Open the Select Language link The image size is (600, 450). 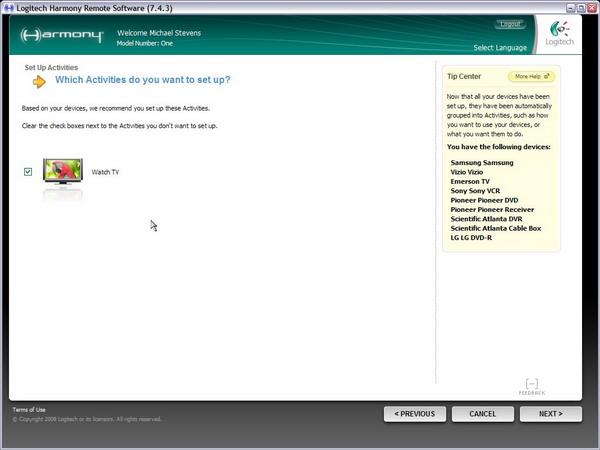(500, 48)
